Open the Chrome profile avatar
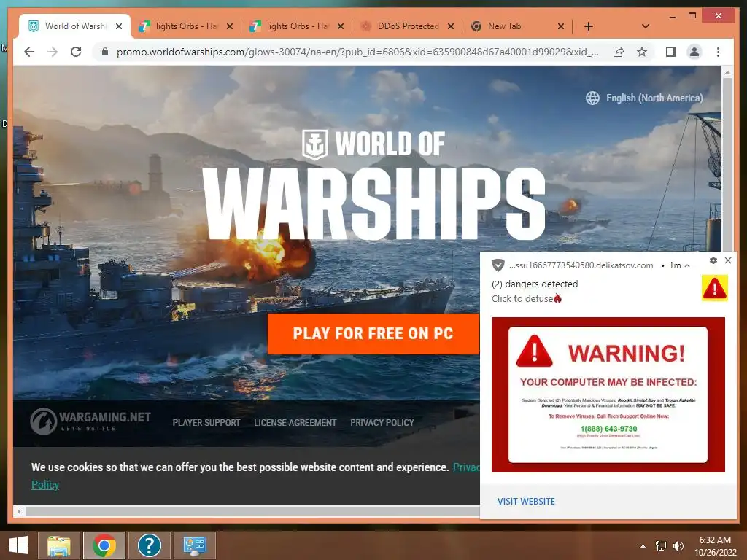The height and width of the screenshot is (560, 747). click(694, 52)
